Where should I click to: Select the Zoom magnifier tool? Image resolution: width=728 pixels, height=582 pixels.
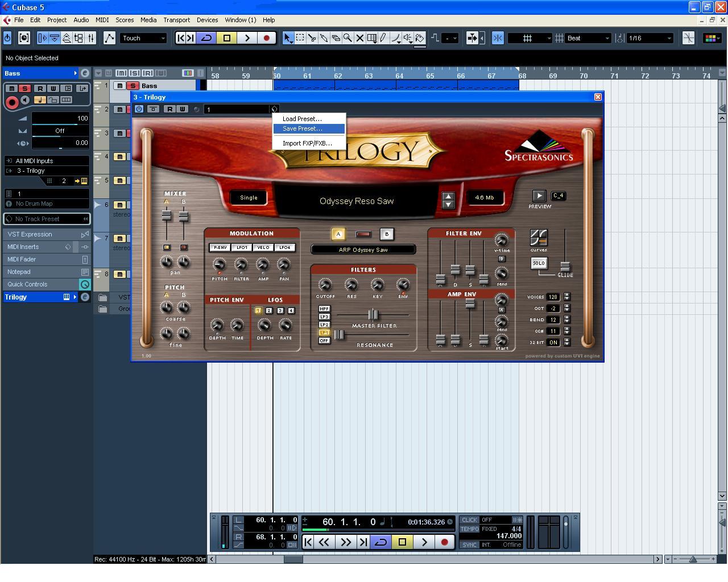click(348, 38)
